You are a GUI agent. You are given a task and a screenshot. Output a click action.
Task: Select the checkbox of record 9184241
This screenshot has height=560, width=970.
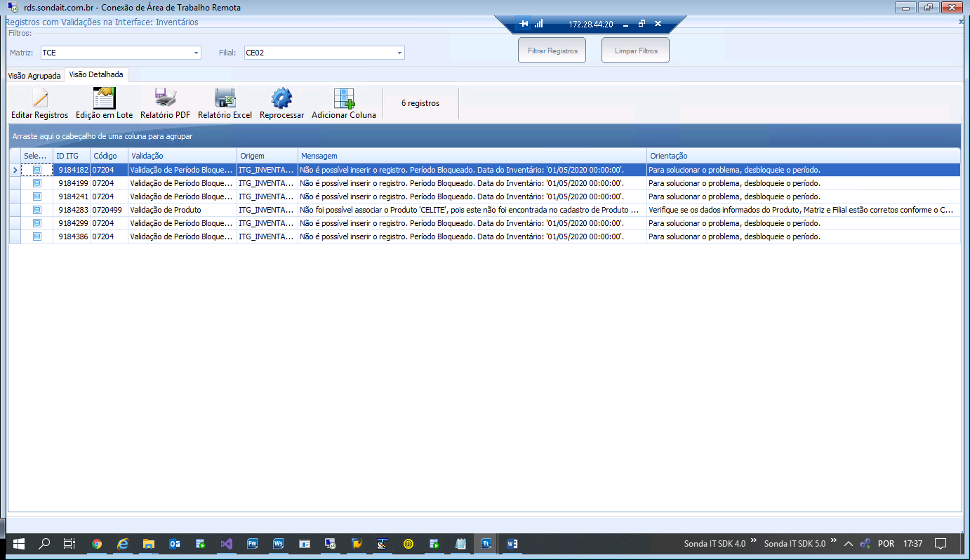pyautogui.click(x=37, y=196)
